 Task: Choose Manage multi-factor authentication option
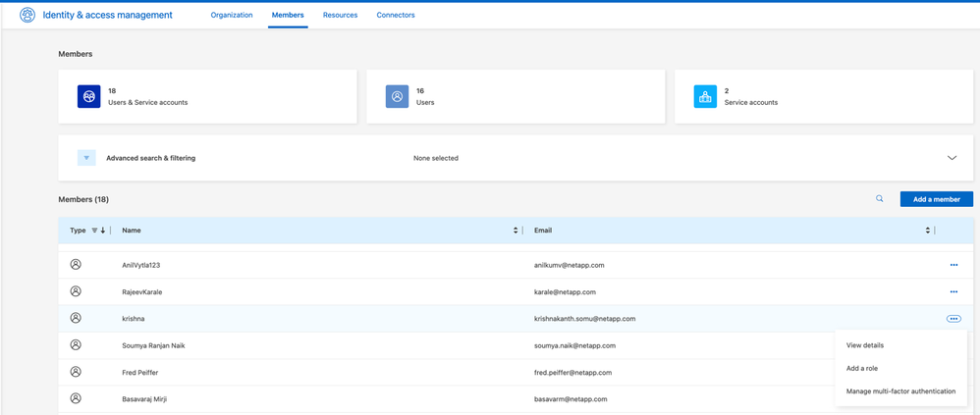tap(900, 391)
